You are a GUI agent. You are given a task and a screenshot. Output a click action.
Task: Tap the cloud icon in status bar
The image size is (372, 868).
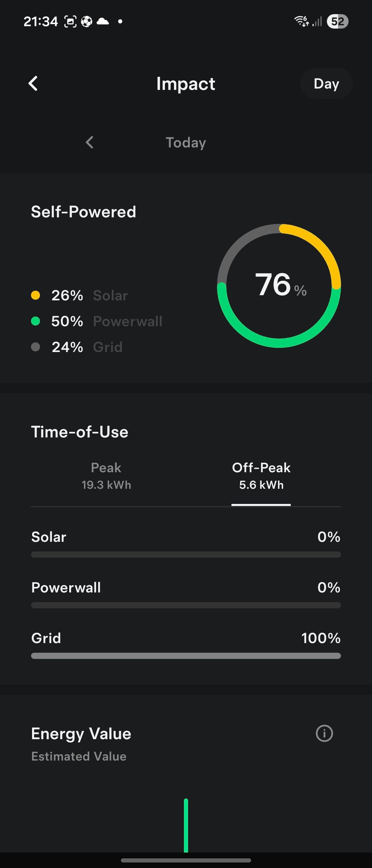pos(103,22)
